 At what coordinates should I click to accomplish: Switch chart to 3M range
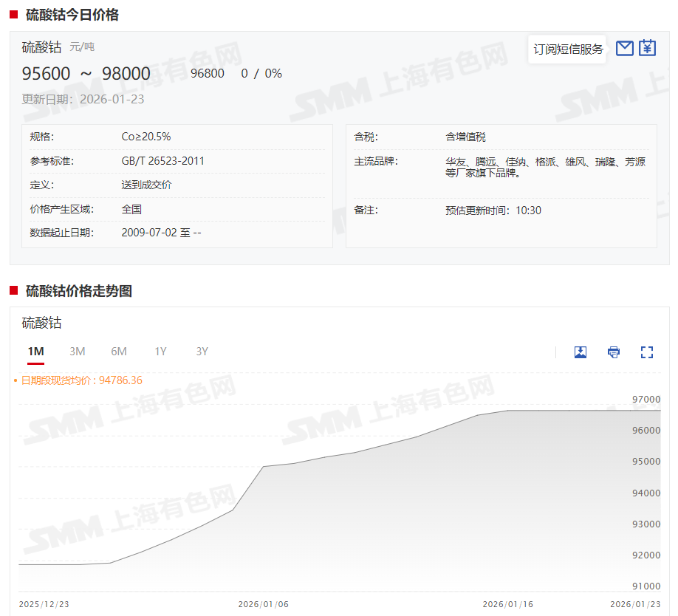coord(78,352)
